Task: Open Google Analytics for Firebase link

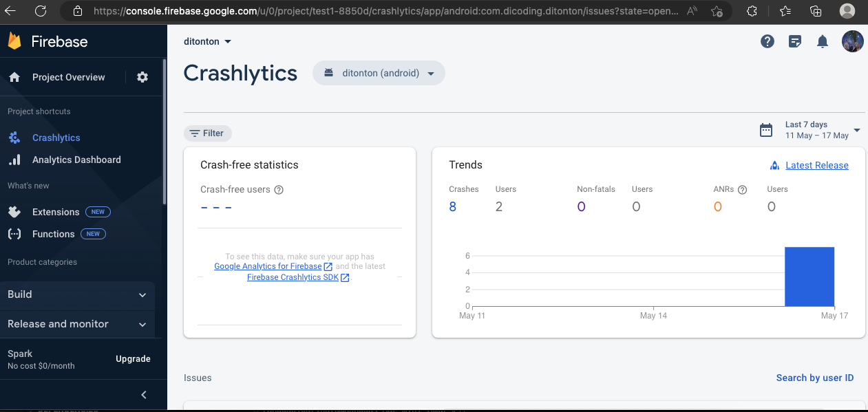Action: (273, 266)
